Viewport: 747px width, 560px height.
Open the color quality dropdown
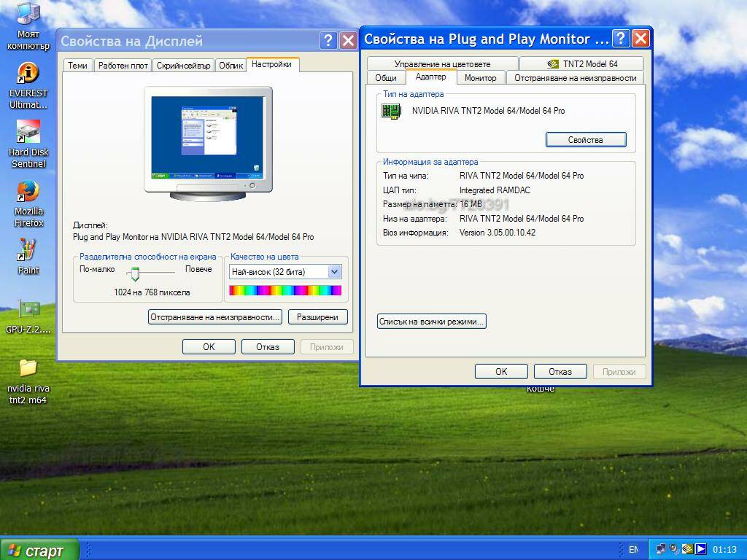click(x=334, y=272)
